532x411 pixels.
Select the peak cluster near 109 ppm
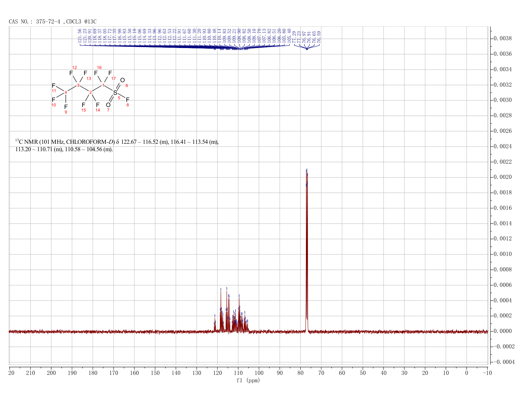(x=239, y=313)
